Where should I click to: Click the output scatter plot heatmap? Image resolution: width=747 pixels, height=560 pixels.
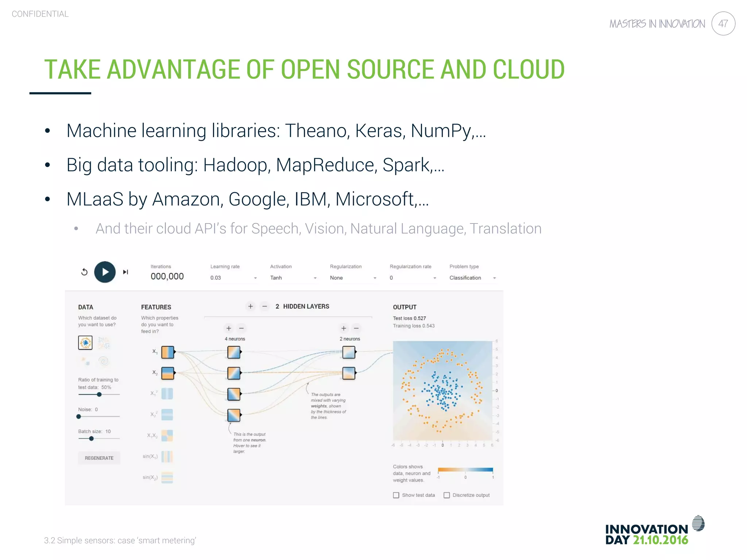(442, 390)
